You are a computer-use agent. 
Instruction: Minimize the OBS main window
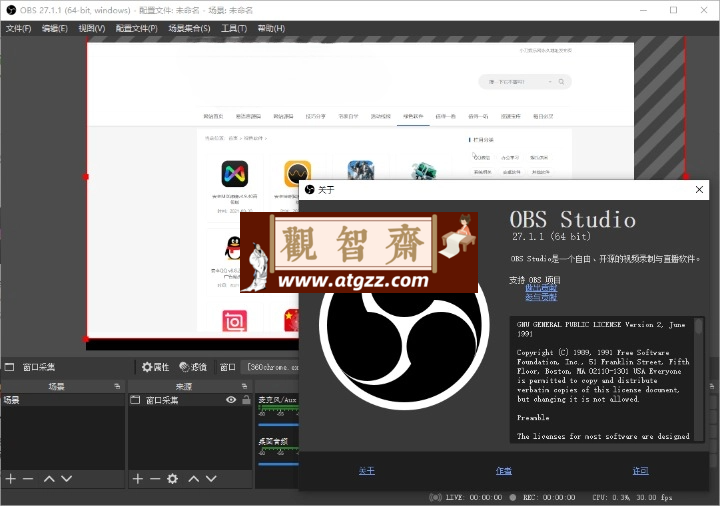pos(644,10)
